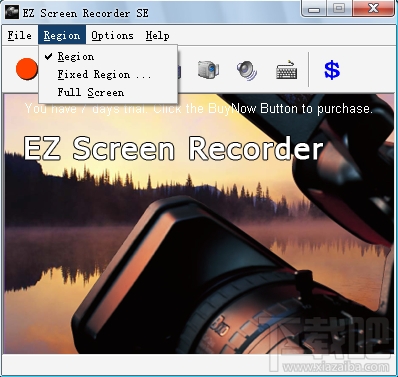This screenshot has width=398, height=377.
Task: Toggle the checked Region mode entry
Action: click(x=108, y=56)
